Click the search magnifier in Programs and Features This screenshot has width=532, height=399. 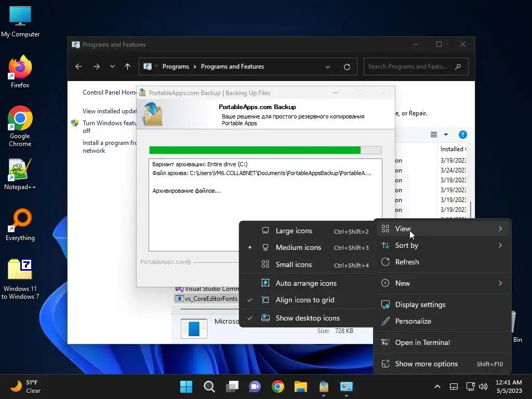(x=458, y=66)
